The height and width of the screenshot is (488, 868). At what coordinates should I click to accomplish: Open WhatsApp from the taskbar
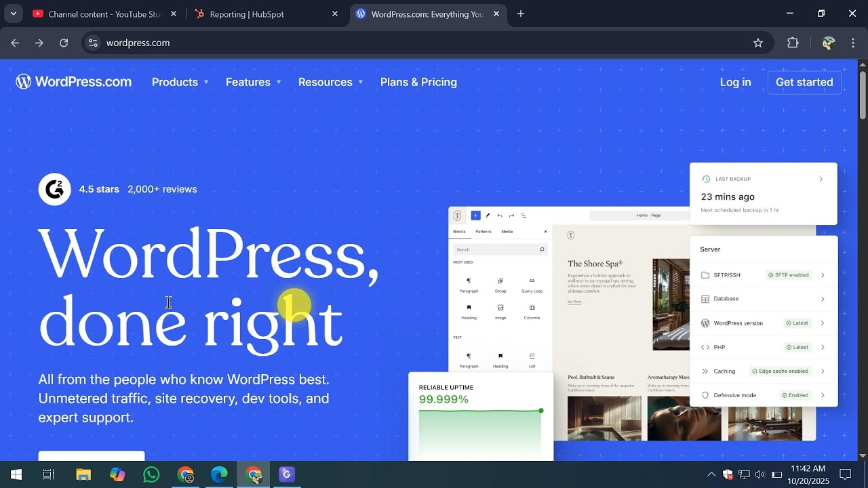pyautogui.click(x=151, y=474)
